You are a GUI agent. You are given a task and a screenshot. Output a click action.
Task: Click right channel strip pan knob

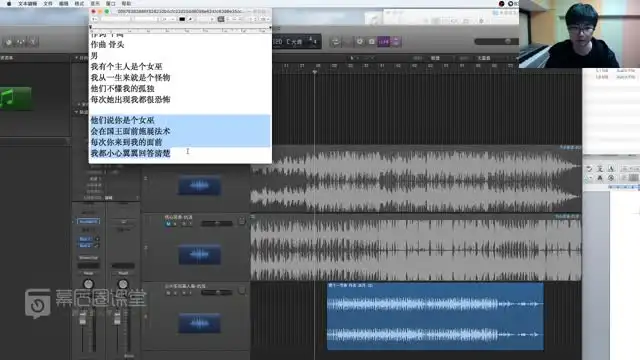(122, 284)
